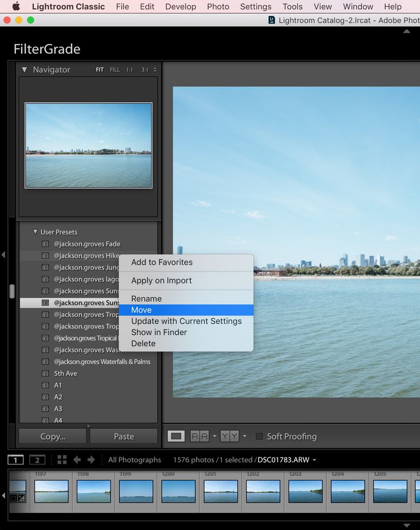Click filmstrip left edge scroll arrow
The width and height of the screenshot is (420, 530).
pos(4,496)
